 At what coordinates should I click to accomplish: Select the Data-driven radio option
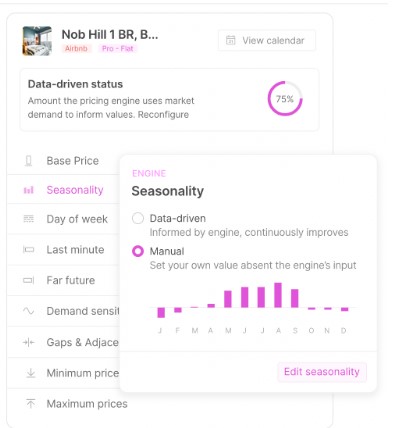[138, 218]
